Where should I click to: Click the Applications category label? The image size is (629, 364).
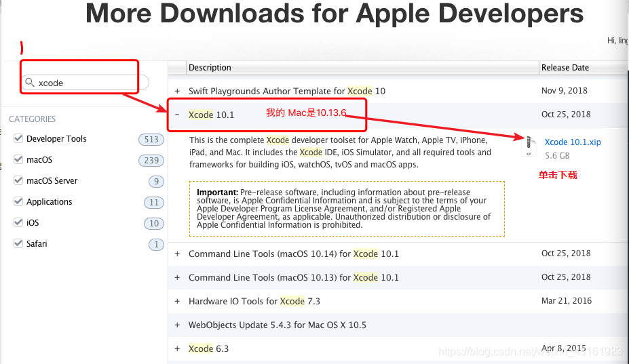click(50, 201)
